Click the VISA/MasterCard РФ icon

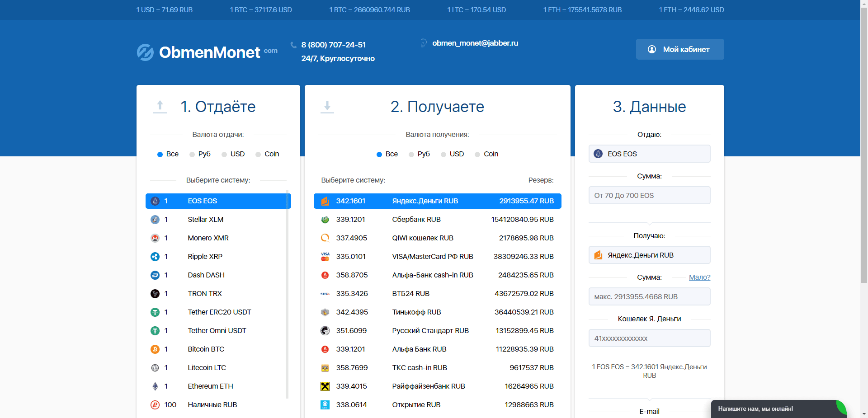325,256
